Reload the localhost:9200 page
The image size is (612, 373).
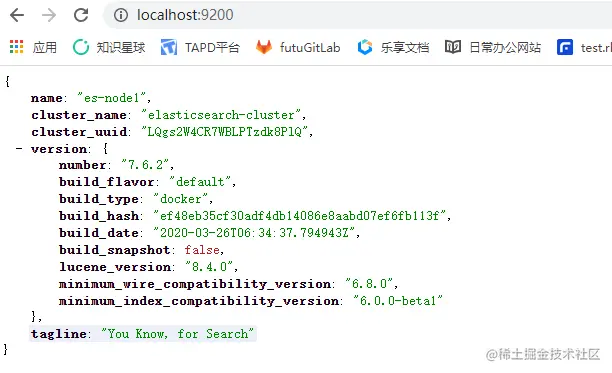[x=81, y=15]
